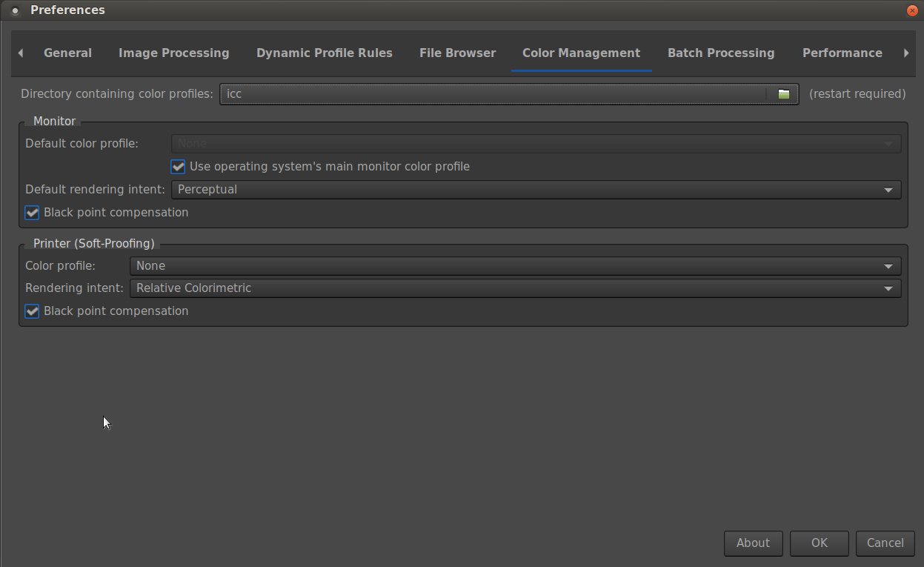This screenshot has width=924, height=567.
Task: Switch to the General tab
Action: coord(67,53)
